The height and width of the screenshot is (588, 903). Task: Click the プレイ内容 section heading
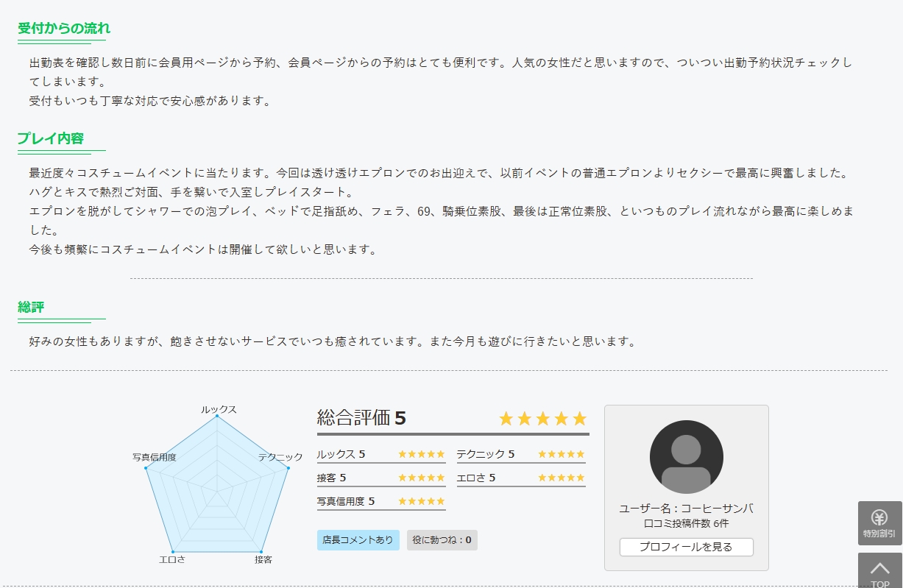51,138
